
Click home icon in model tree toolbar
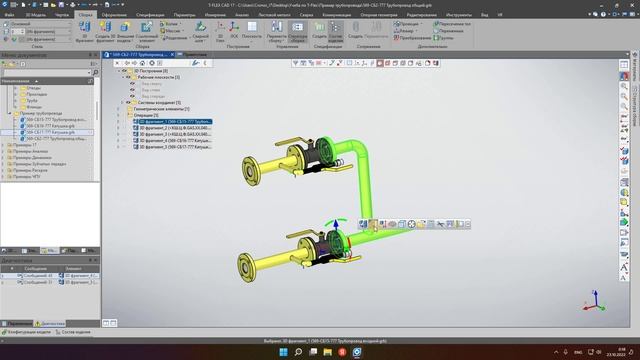coord(142,63)
